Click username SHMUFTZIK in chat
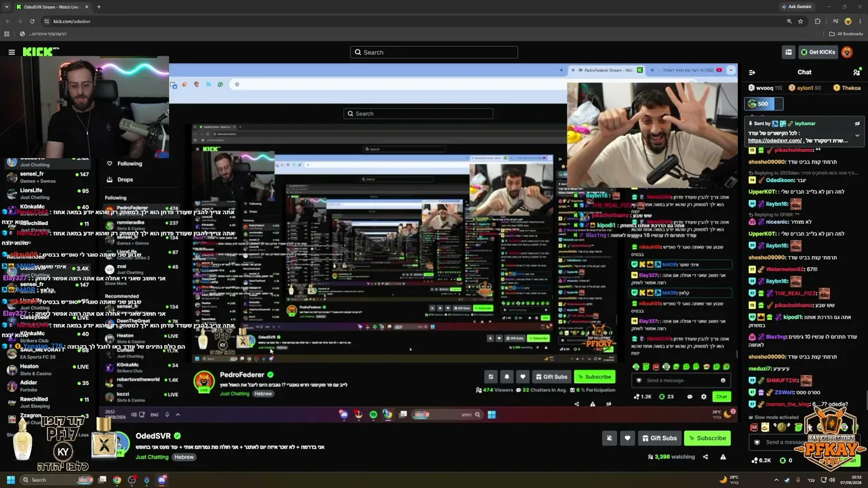Viewport: 868px width, 488px height. click(782, 380)
